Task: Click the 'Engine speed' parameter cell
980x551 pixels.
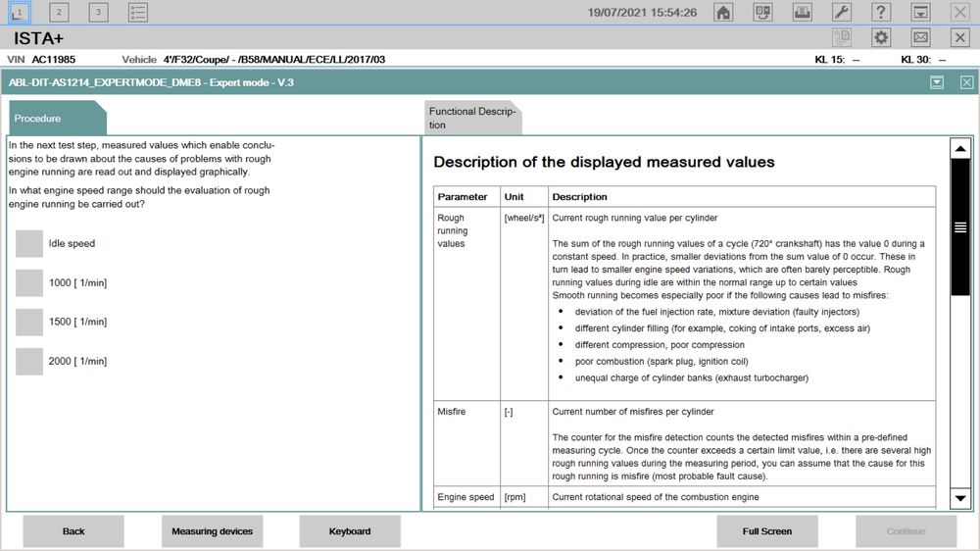Action: 466,497
